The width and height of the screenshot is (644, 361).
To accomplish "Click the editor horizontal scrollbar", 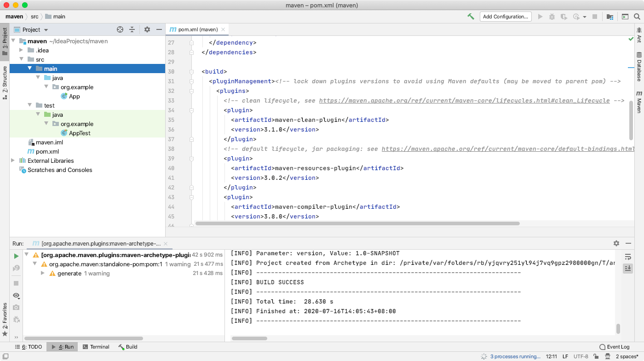I will coord(357,223).
